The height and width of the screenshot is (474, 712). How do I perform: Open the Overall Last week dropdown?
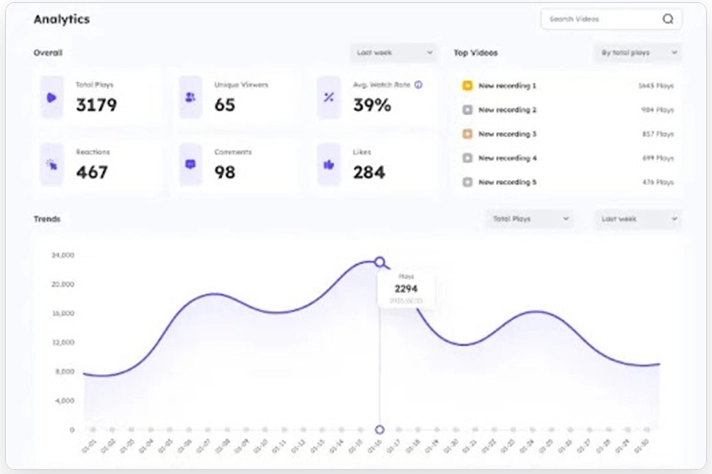pyautogui.click(x=395, y=52)
